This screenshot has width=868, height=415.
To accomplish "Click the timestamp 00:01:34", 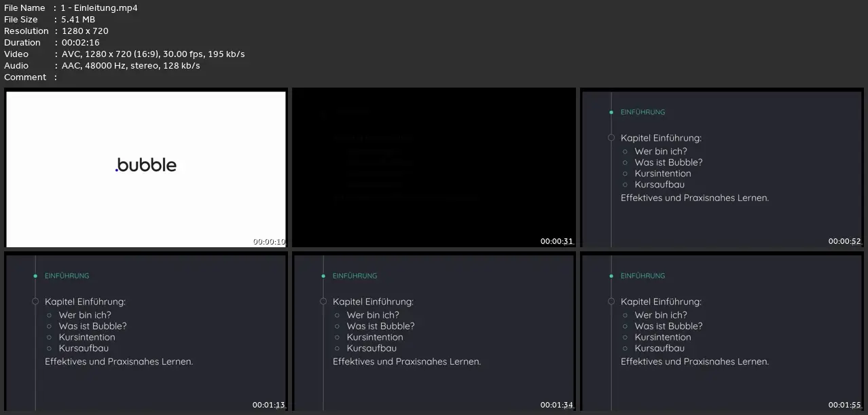I will 557,405.
